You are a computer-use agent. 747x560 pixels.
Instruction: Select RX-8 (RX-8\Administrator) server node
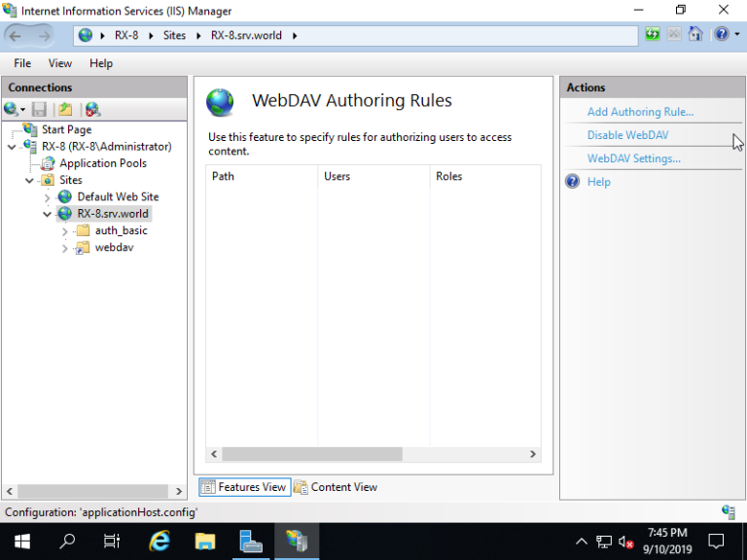pos(107,146)
